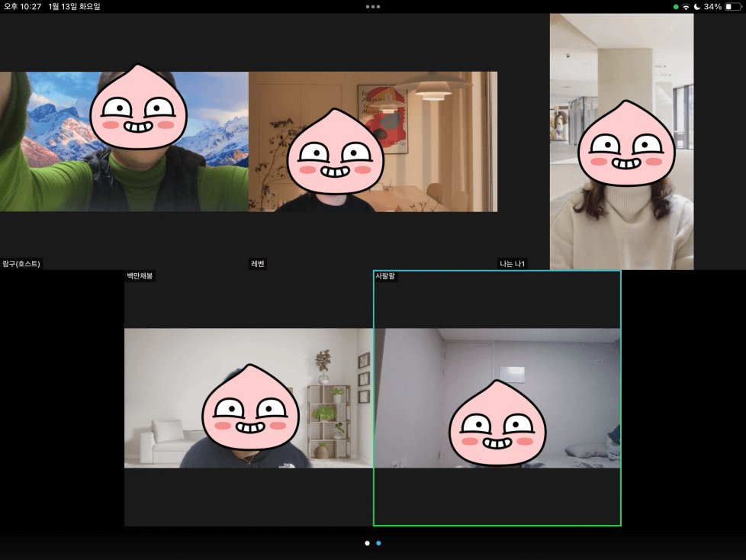Select 레벤's video with the pendant lamp

coord(373,142)
